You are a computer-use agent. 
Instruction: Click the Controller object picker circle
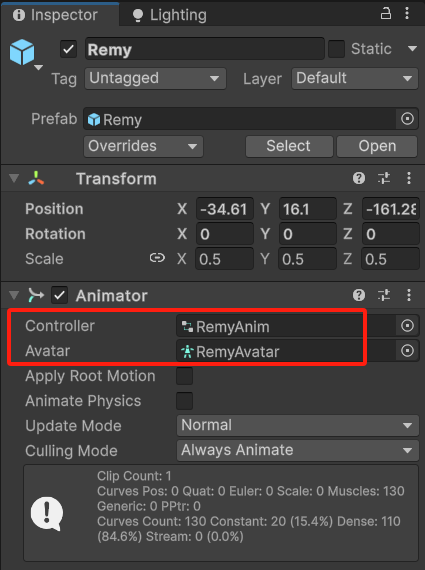pos(407,325)
